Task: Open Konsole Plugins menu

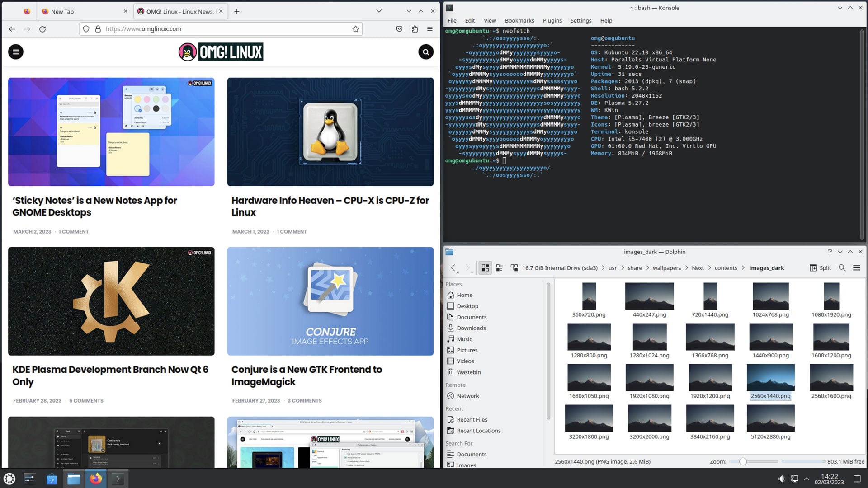Action: point(552,20)
